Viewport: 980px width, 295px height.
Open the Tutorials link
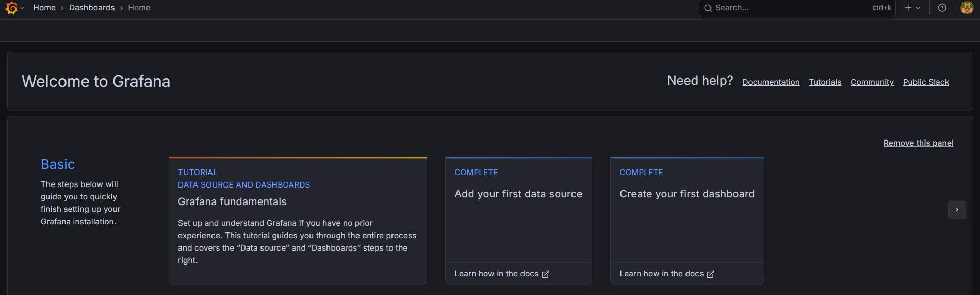click(825, 82)
